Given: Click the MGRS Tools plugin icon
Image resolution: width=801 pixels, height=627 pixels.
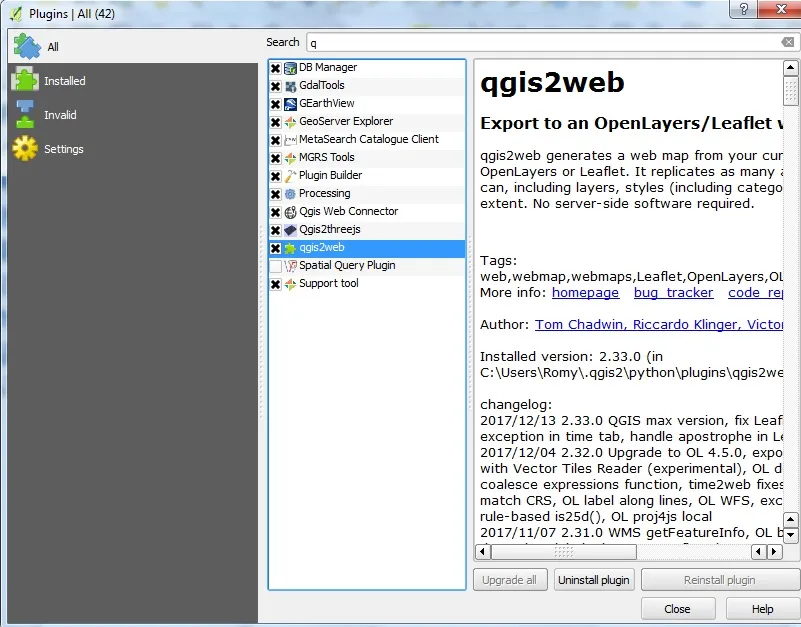Looking at the screenshot, I should pos(290,157).
